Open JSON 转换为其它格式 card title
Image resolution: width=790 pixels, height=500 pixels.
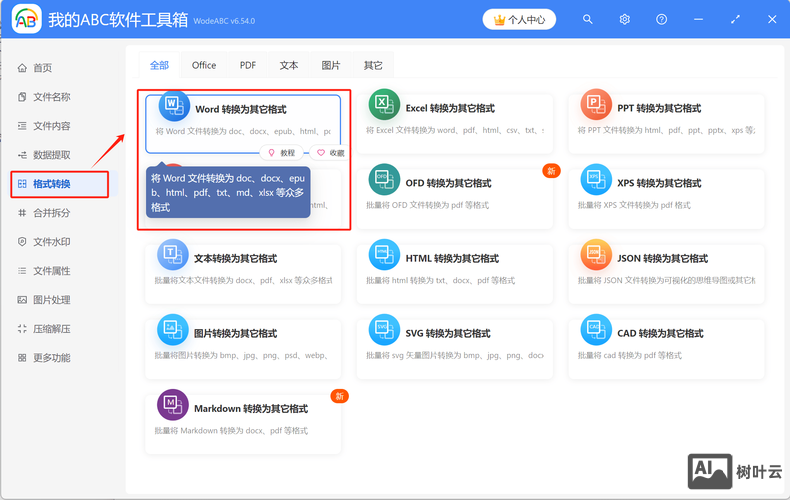[x=663, y=259]
